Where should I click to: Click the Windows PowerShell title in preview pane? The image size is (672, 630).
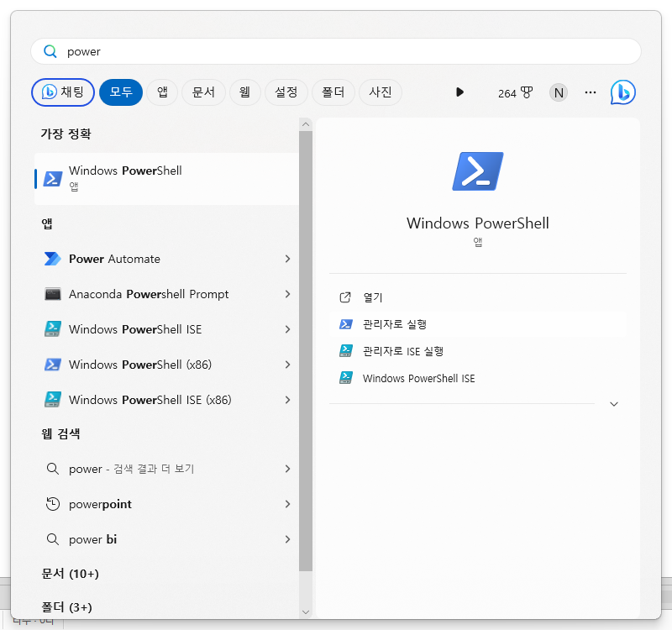pos(478,223)
